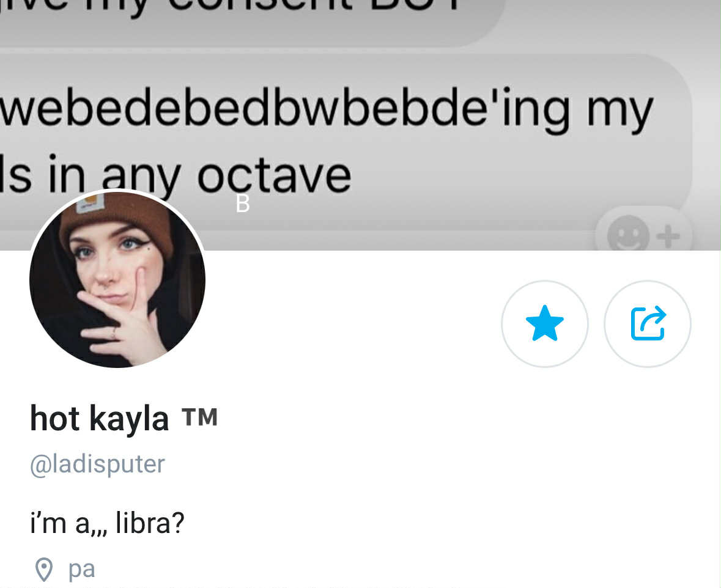Open the circular profile avatar photo
This screenshot has width=721, height=588.
(117, 280)
